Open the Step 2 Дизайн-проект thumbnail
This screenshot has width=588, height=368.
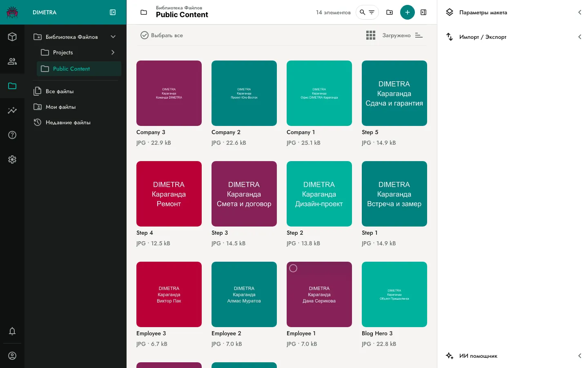tap(319, 194)
